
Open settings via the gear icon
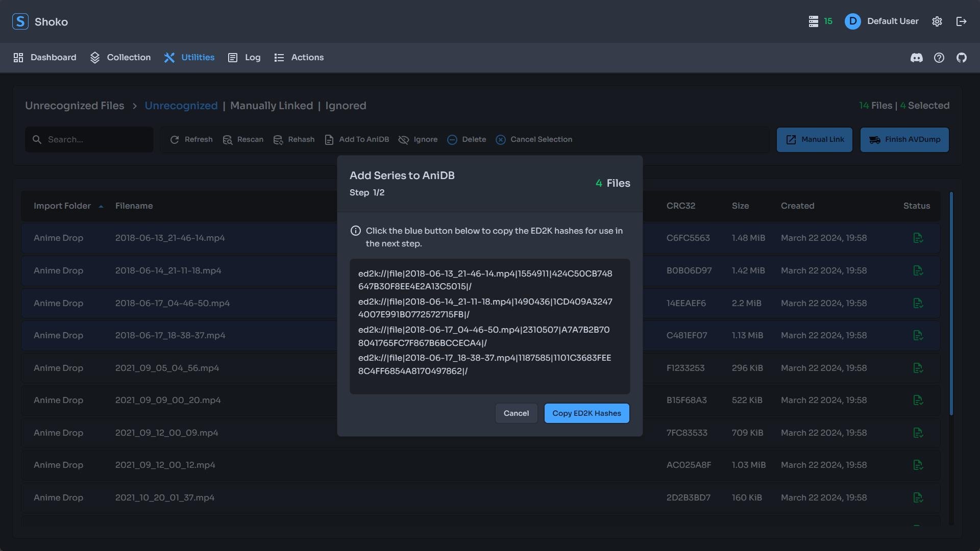(x=937, y=21)
